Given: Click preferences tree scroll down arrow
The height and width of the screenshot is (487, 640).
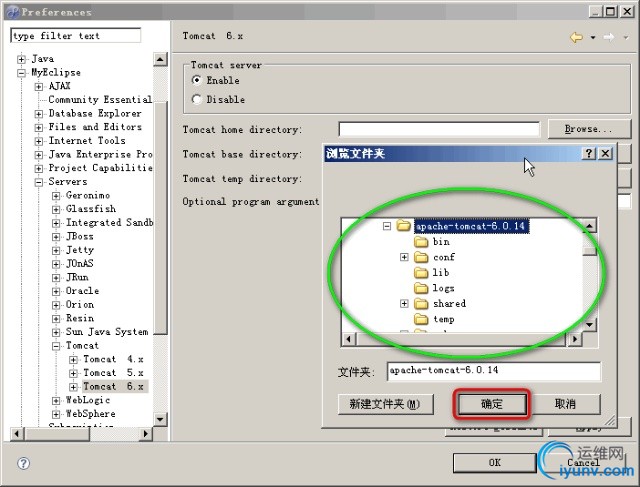Looking at the screenshot, I should click(x=160, y=419).
